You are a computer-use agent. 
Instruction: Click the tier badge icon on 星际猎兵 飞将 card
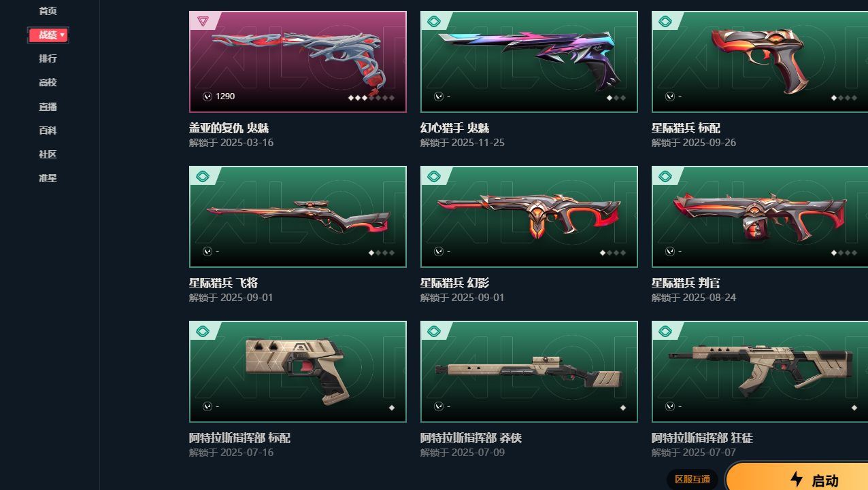click(x=202, y=176)
